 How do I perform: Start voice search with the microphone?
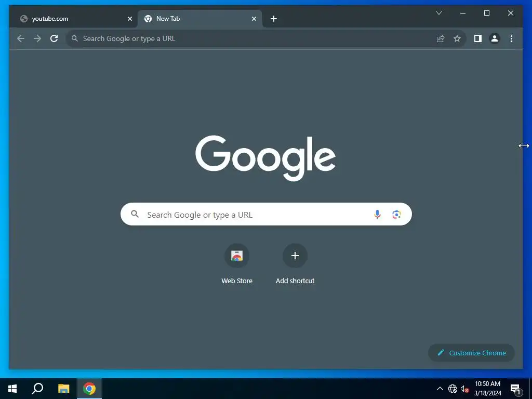pyautogui.click(x=377, y=214)
